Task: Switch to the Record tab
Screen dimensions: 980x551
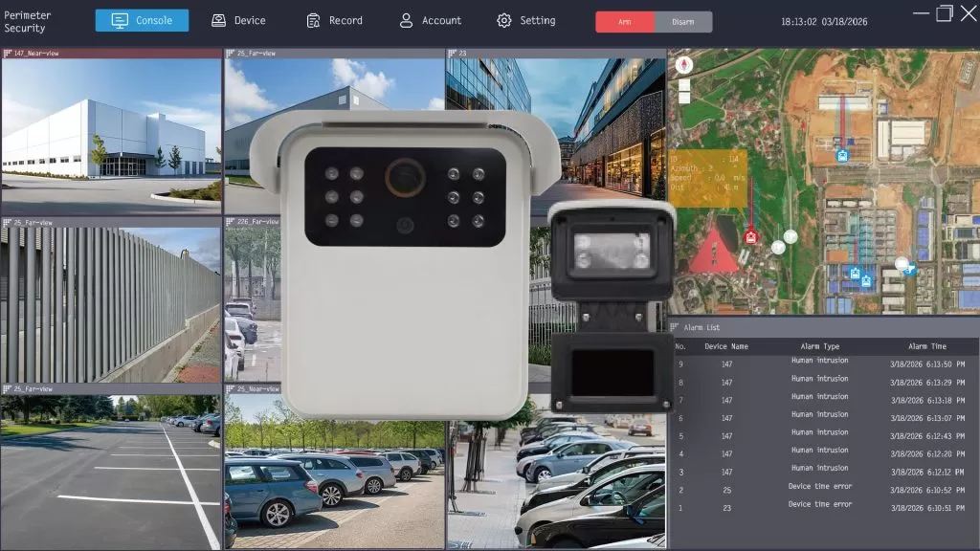Action: (334, 19)
